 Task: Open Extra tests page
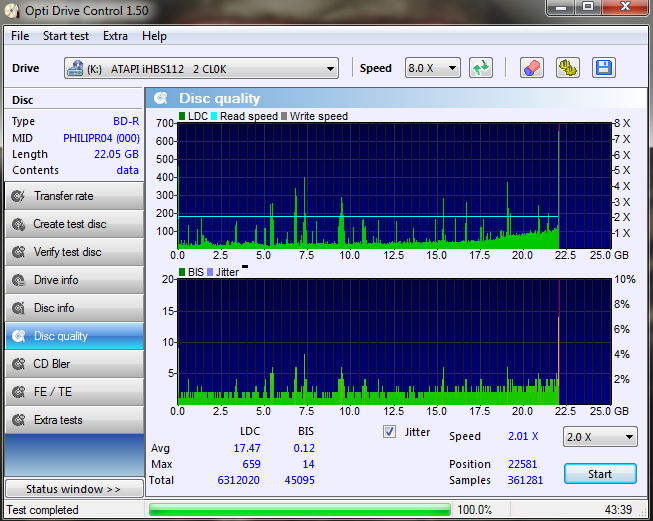[74, 420]
